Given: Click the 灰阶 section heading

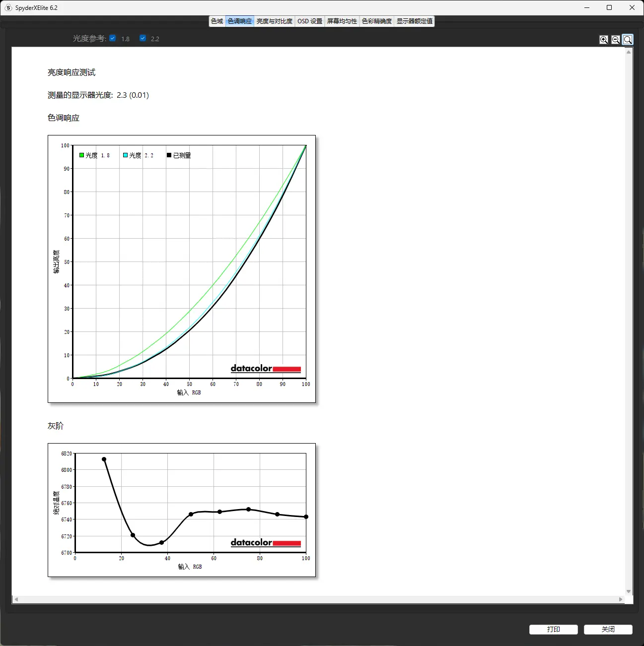Looking at the screenshot, I should pos(56,426).
